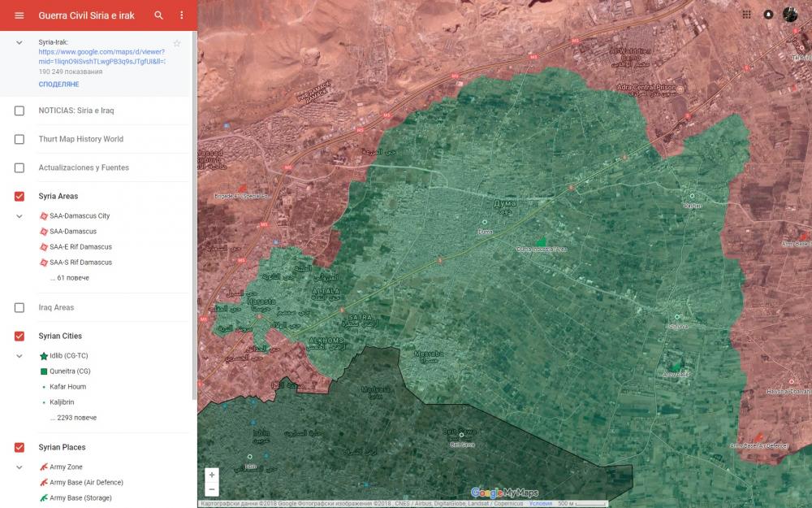812x508 pixels.
Task: Click the Madyara label in dark green area
Action: [375, 392]
